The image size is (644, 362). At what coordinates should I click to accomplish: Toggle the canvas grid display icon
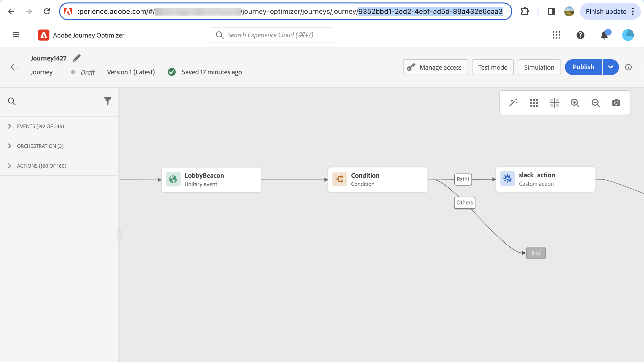tap(534, 103)
